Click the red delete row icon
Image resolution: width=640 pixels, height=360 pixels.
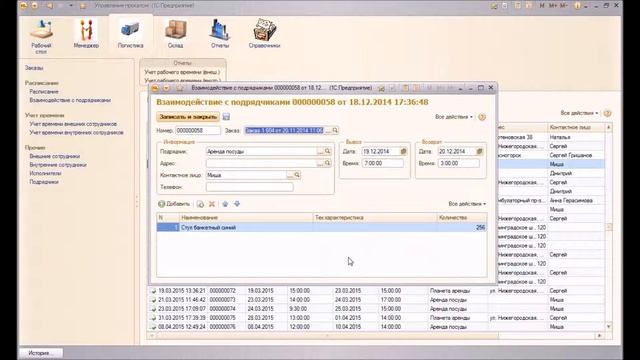point(211,204)
